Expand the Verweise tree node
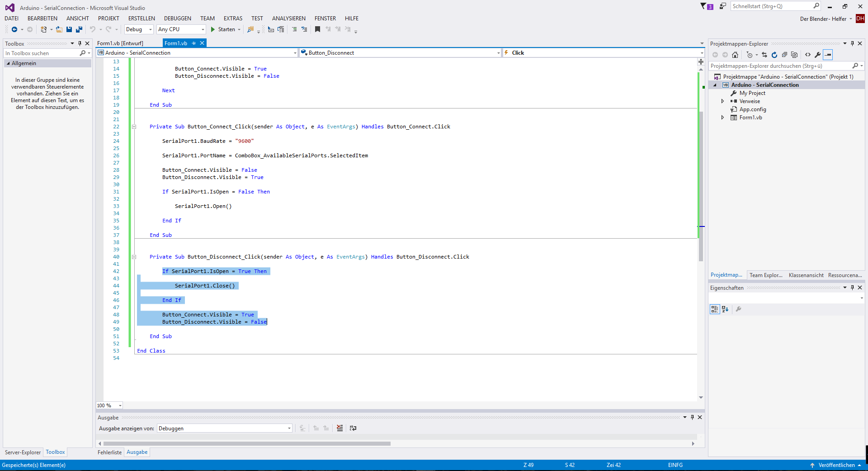Image resolution: width=868 pixels, height=471 pixels. pos(723,101)
